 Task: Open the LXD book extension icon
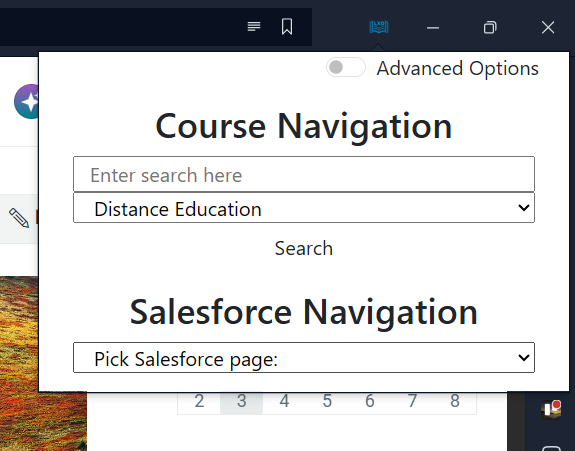(x=379, y=27)
